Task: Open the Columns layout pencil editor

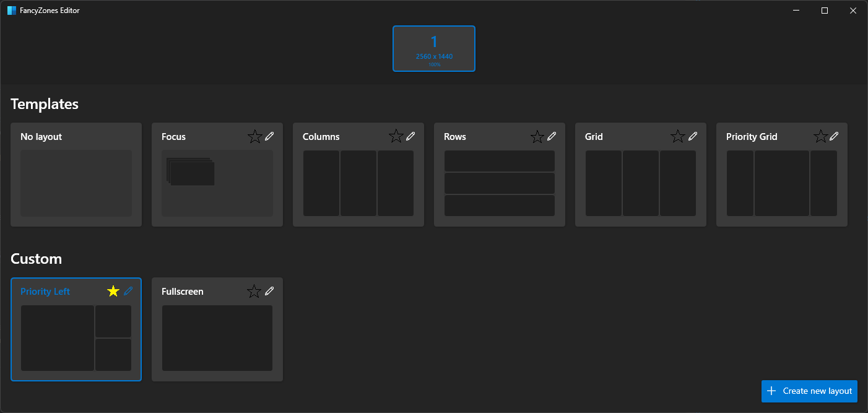Action: (x=410, y=136)
